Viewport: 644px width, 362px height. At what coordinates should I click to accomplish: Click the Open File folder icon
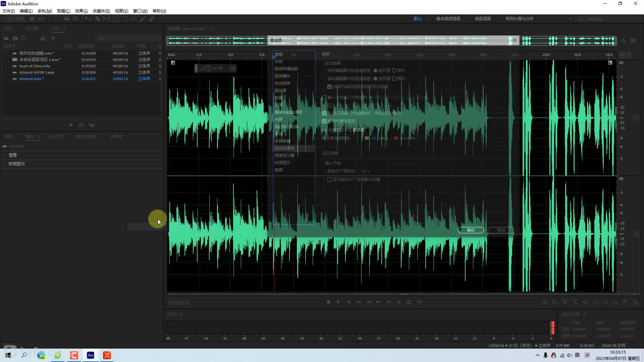pos(6,38)
